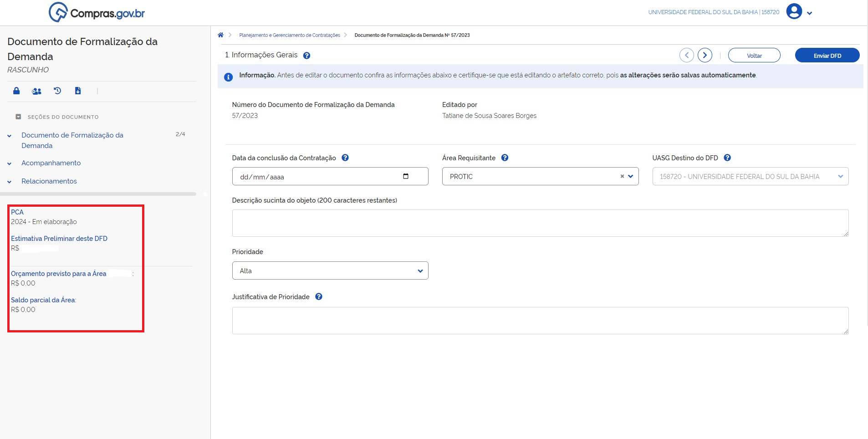Open the version history clock icon
Image resolution: width=868 pixels, height=439 pixels.
pyautogui.click(x=57, y=91)
